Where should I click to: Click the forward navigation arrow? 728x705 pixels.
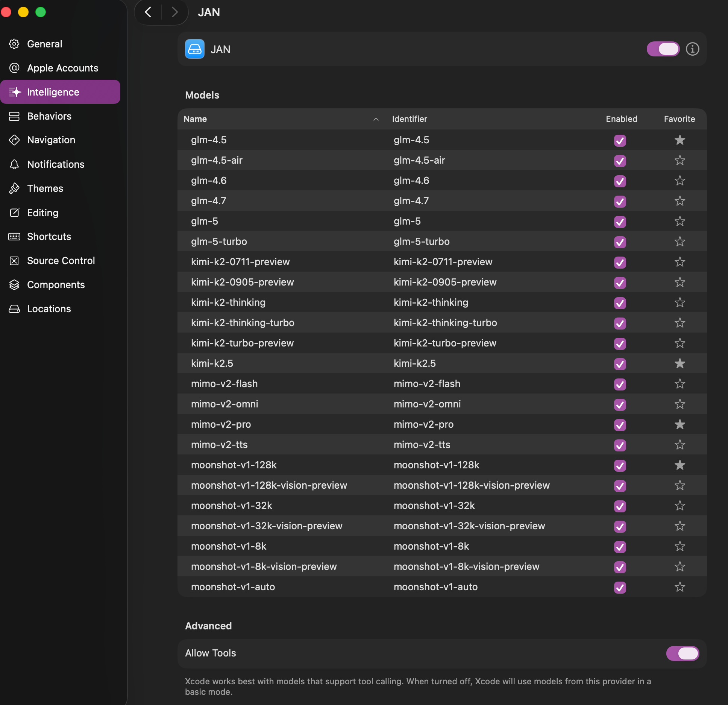[x=174, y=12]
